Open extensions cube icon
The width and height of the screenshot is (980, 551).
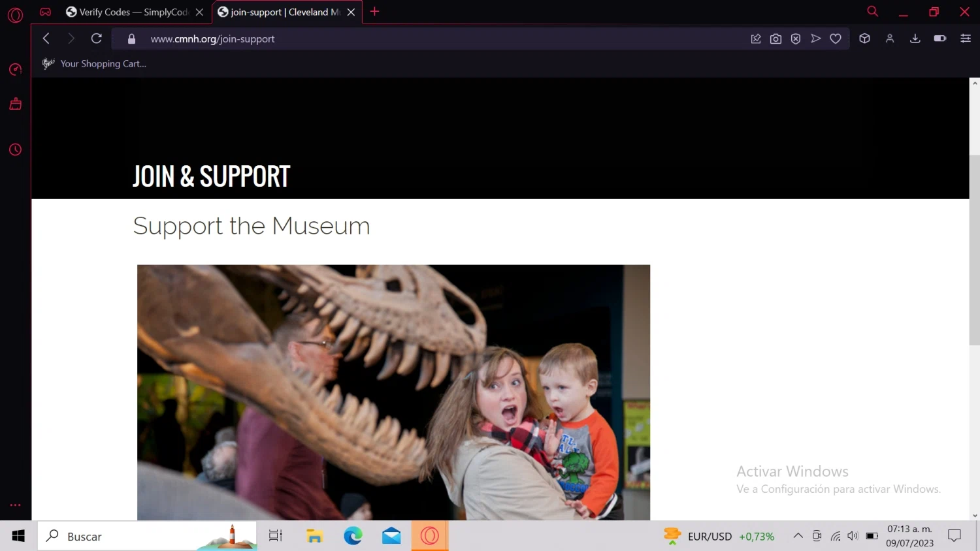(x=864, y=39)
